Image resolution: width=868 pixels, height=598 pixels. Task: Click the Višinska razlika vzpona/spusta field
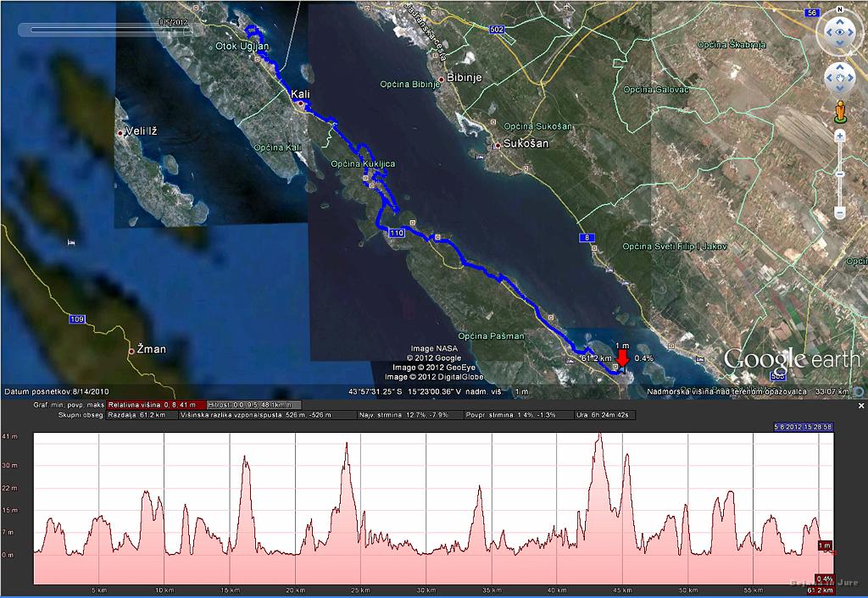[x=266, y=415]
